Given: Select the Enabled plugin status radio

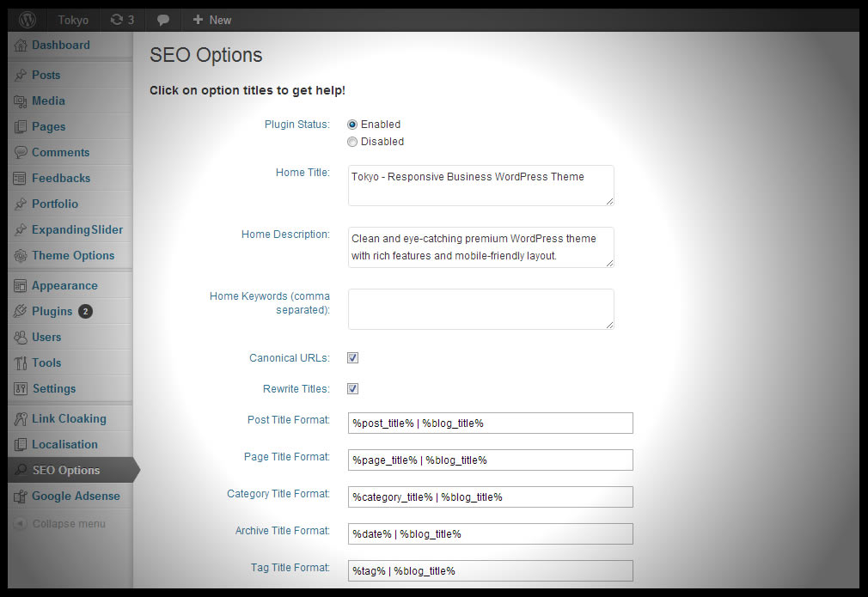Looking at the screenshot, I should coord(352,125).
